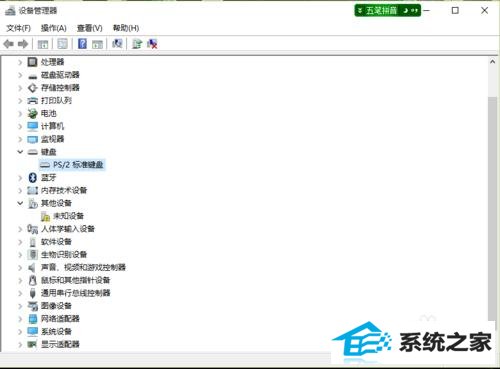500x369 pixels.
Task: Click the 鼠标和其他指针设备 mouse icon
Action: click(x=32, y=280)
